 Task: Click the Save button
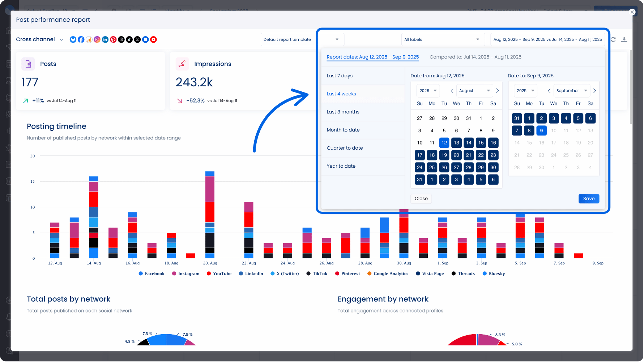(589, 199)
